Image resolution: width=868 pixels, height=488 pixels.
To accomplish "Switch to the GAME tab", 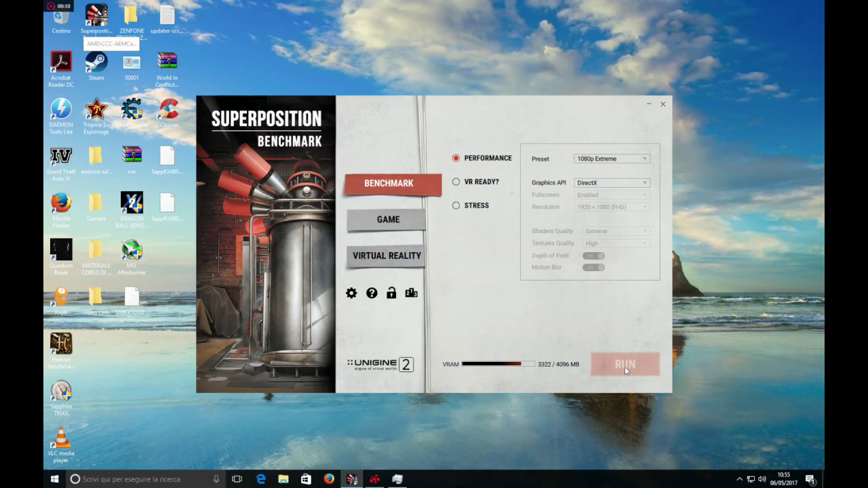I will click(x=387, y=220).
